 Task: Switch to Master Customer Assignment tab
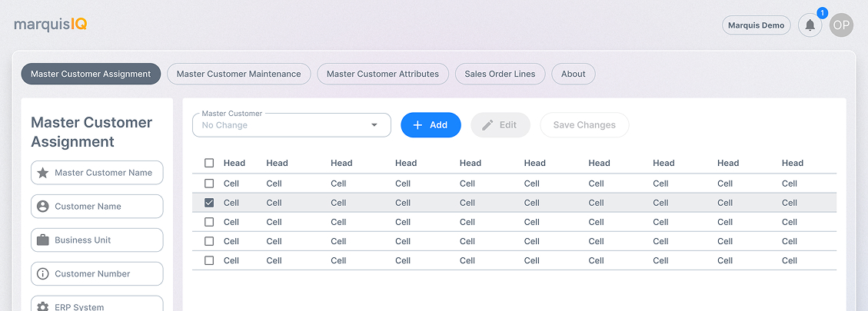91,74
